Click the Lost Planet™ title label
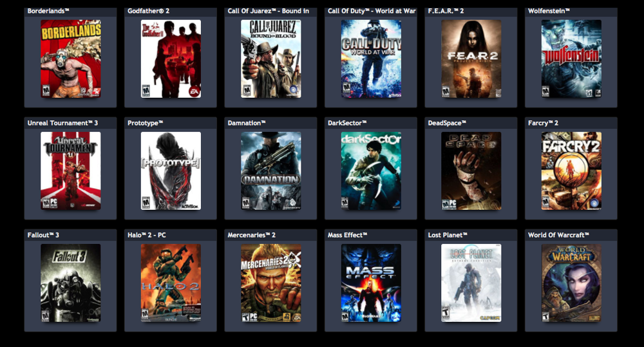This screenshot has width=644, height=347. [x=448, y=235]
